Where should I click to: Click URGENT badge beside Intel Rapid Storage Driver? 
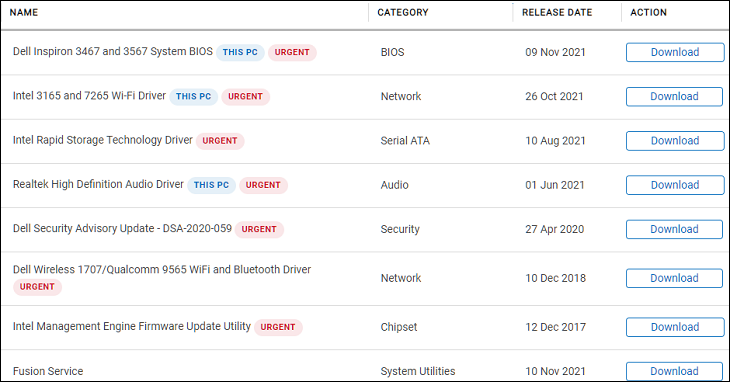click(x=220, y=141)
